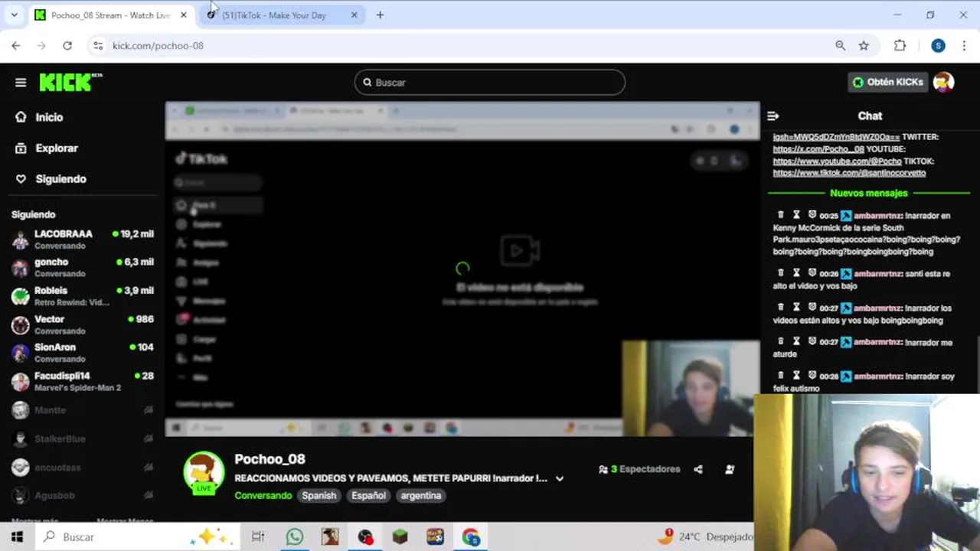Delete the 00:26 chat message
980x551 pixels.
tap(781, 272)
